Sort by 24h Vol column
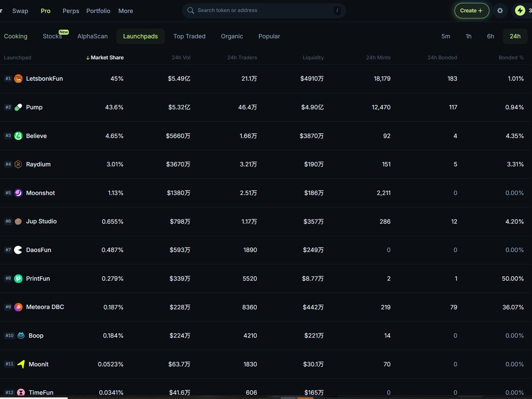 tap(181, 58)
